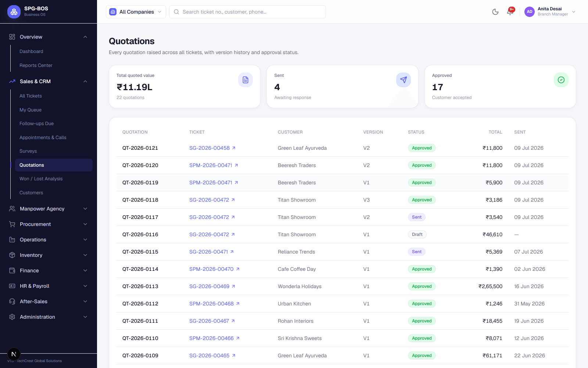The image size is (588, 368).
Task: Click the Sales & CRM trend icon
Action: coord(12,81)
